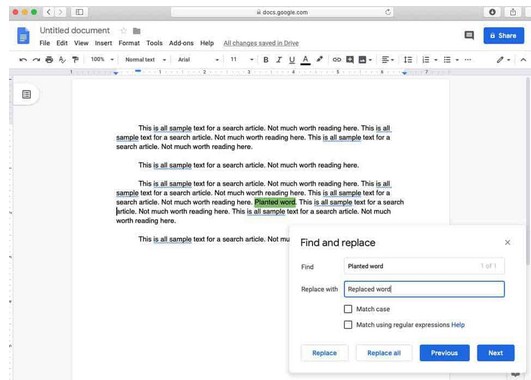Open the Insert menu

(103, 43)
